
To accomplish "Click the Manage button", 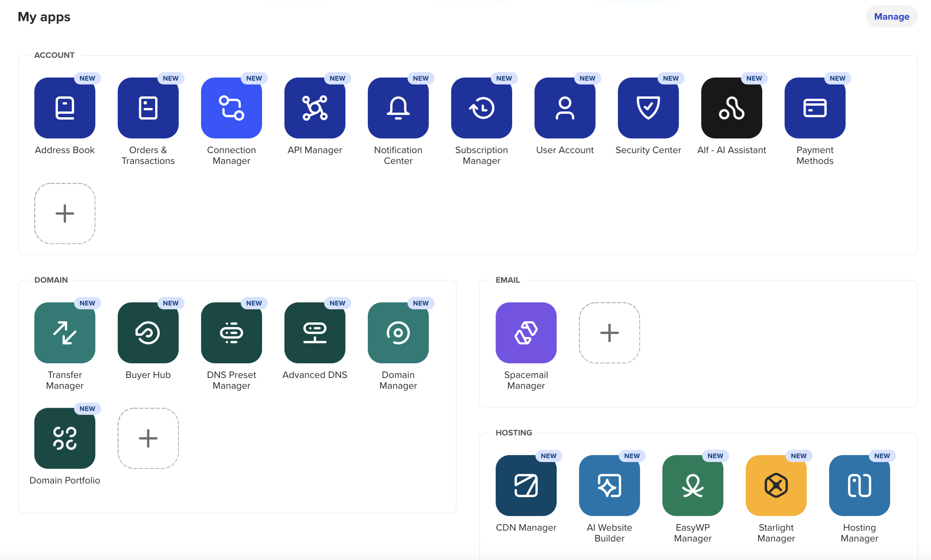I will [x=892, y=17].
